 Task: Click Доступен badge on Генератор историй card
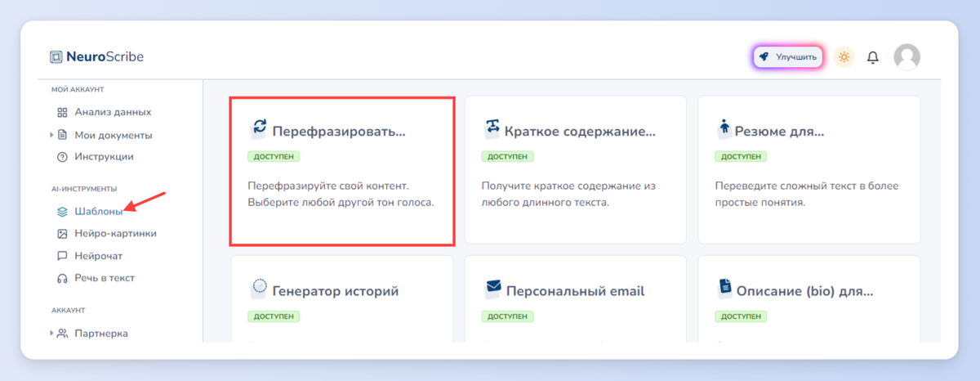click(274, 316)
